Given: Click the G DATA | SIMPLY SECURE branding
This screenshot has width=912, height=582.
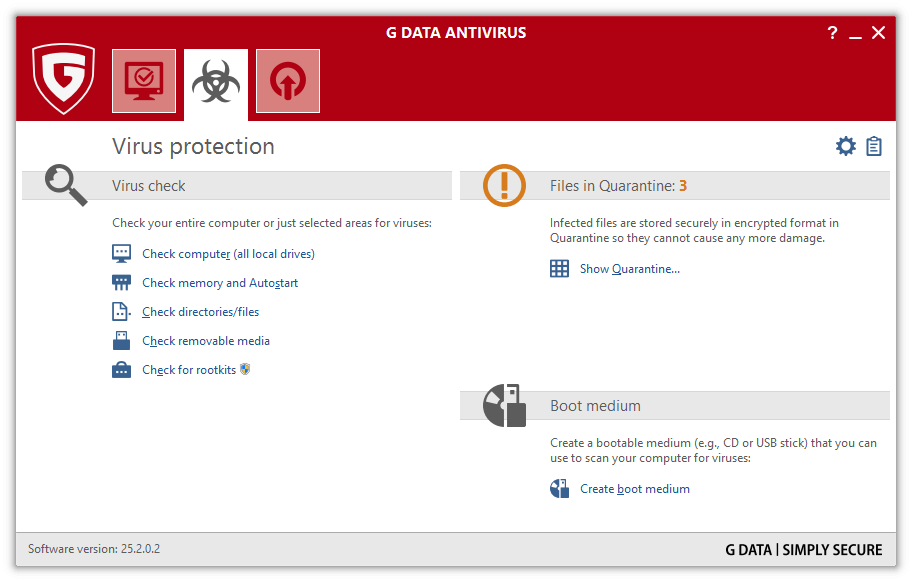Looking at the screenshot, I should tap(803, 549).
